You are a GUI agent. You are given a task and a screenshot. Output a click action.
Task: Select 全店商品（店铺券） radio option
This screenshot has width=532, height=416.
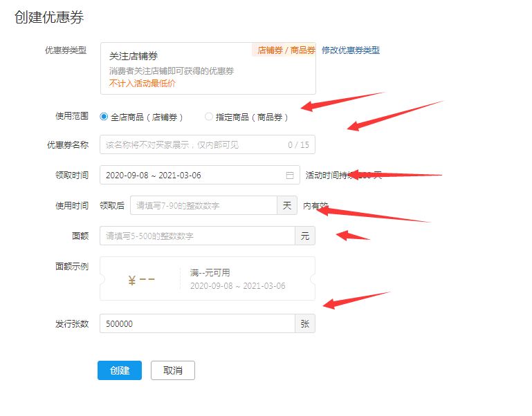click(104, 117)
